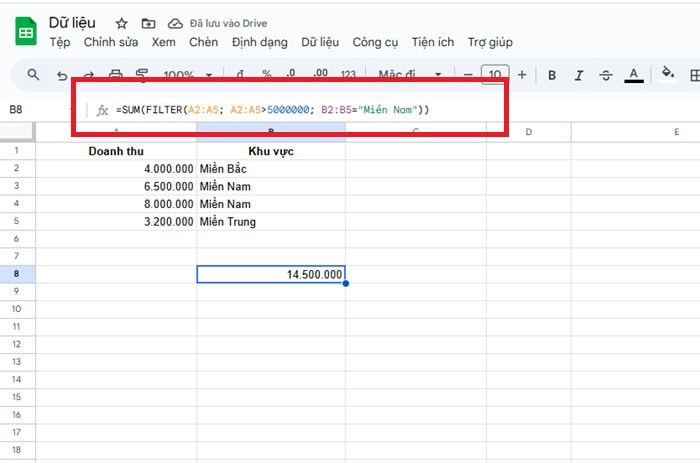700x463 pixels.
Task: Open the Mặc đị font dropdown
Action: (409, 75)
